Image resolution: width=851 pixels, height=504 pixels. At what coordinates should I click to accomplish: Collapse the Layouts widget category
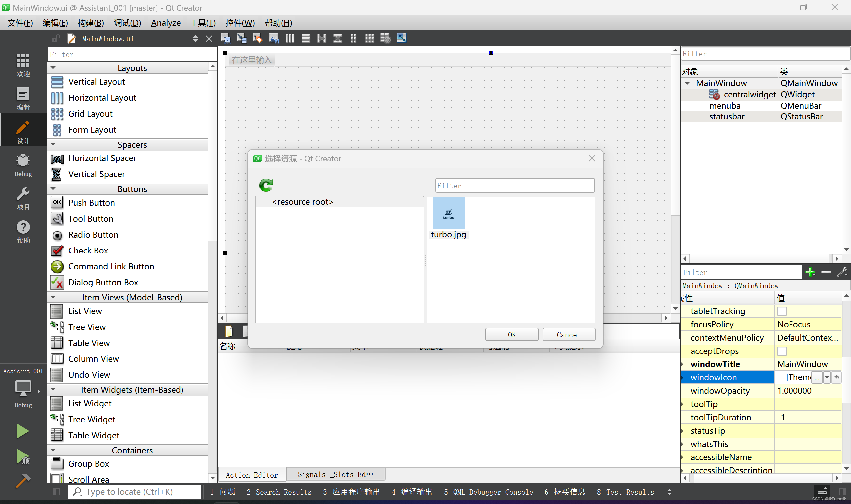click(x=53, y=68)
